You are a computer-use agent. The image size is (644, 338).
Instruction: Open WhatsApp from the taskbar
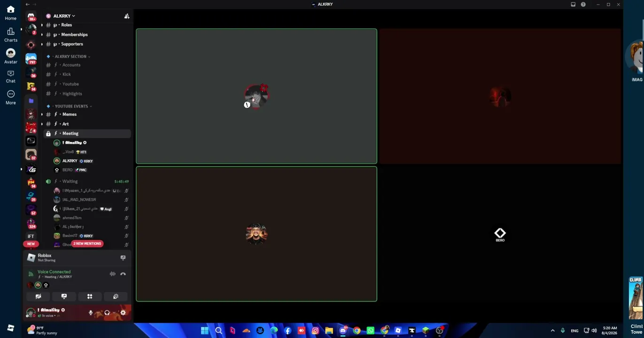pos(371,330)
